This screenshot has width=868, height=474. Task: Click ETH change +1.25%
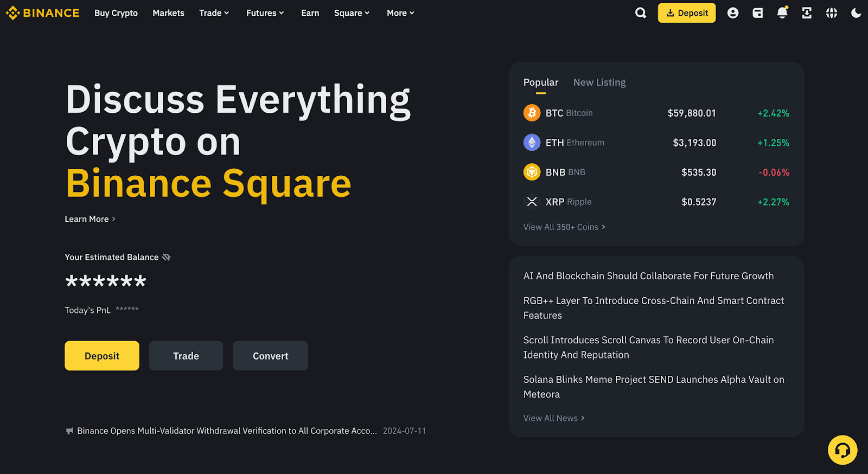773,143
